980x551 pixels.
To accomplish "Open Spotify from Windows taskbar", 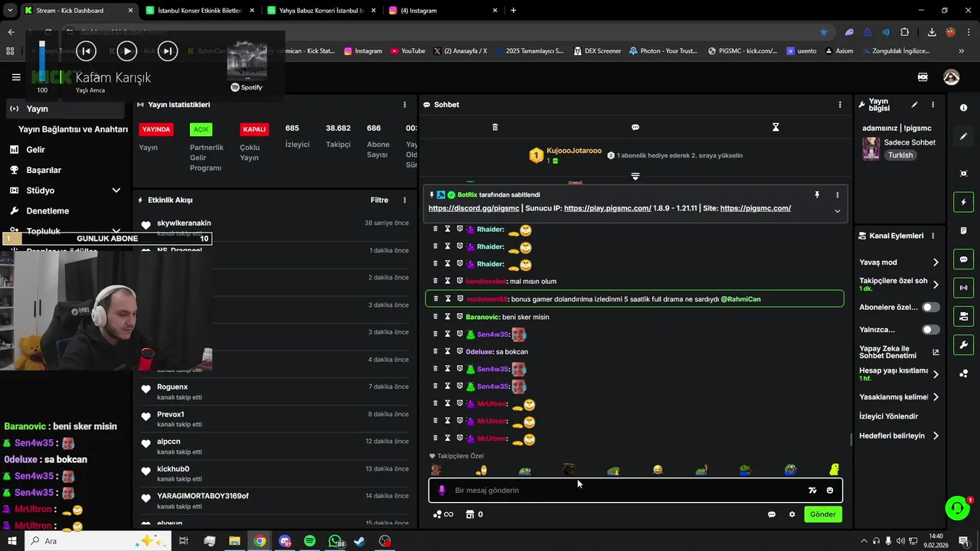I will pos(309,541).
